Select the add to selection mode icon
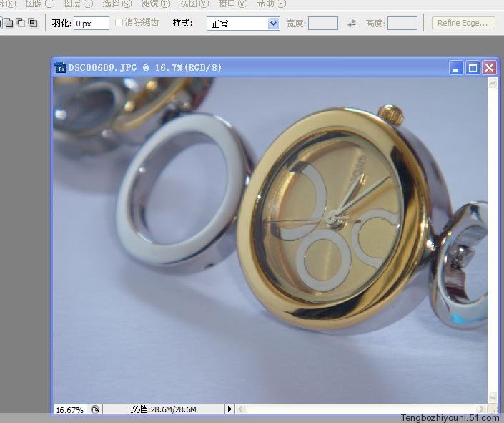This screenshot has height=423, width=504. pyautogui.click(x=8, y=23)
